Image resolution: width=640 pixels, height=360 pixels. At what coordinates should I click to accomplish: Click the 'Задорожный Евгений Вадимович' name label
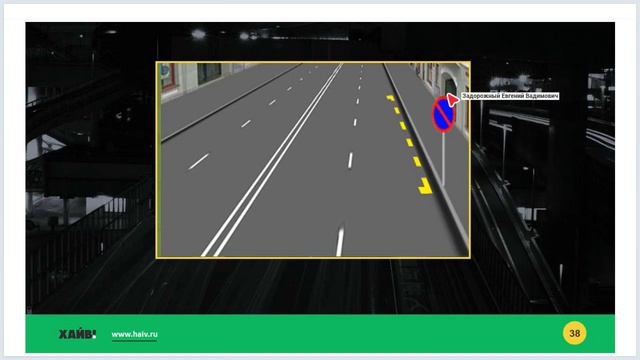point(510,96)
